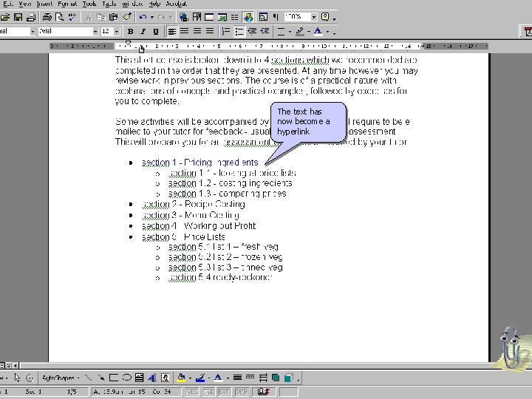Click the Insert WordArt icon
The image size is (532, 399).
click(152, 378)
